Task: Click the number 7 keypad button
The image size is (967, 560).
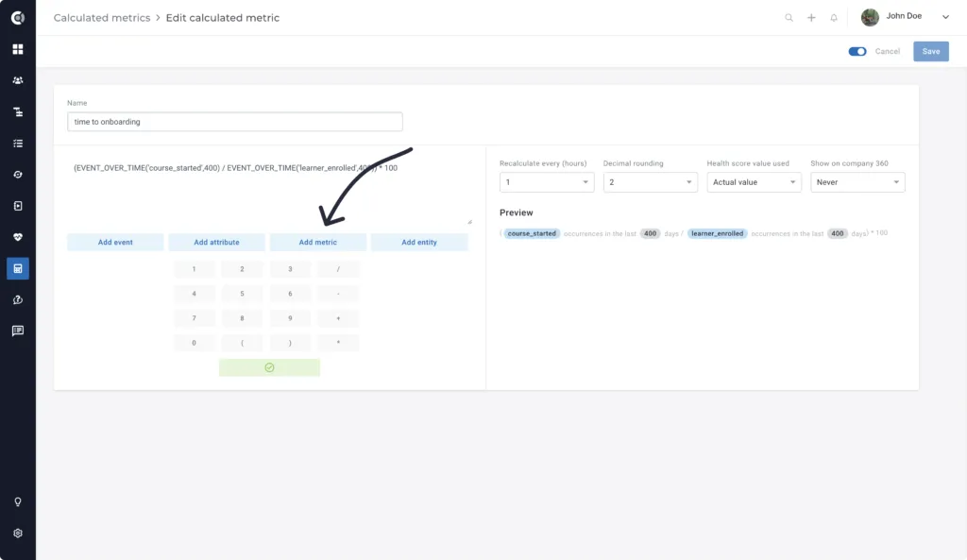Action: pyautogui.click(x=194, y=318)
